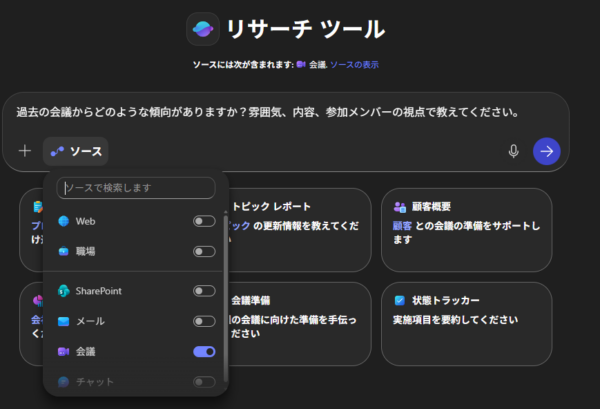600x409 pixels.
Task: Click the 会議 video camera icon
Action: click(x=64, y=352)
